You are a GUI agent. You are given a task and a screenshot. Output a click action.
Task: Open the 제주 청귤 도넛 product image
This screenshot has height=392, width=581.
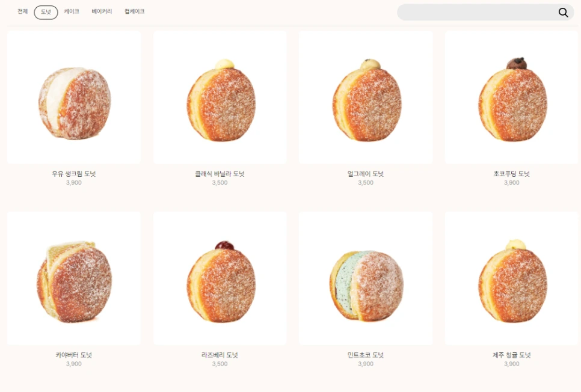pyautogui.click(x=511, y=278)
